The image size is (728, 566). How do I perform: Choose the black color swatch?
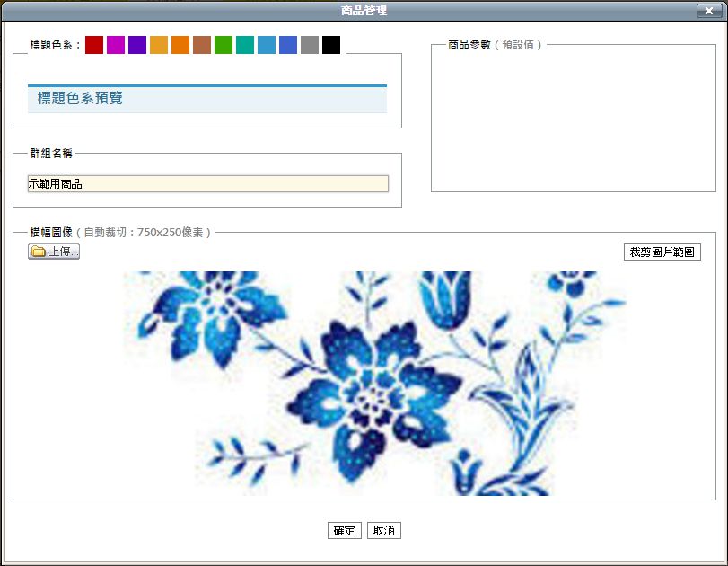331,45
